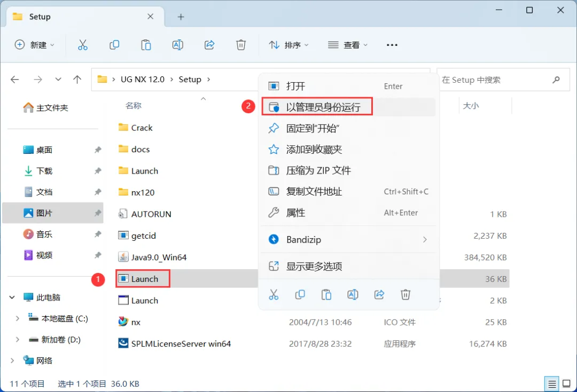The height and width of the screenshot is (392, 577).
Task: Click the Paste icon in the context menu
Action: [x=326, y=295]
